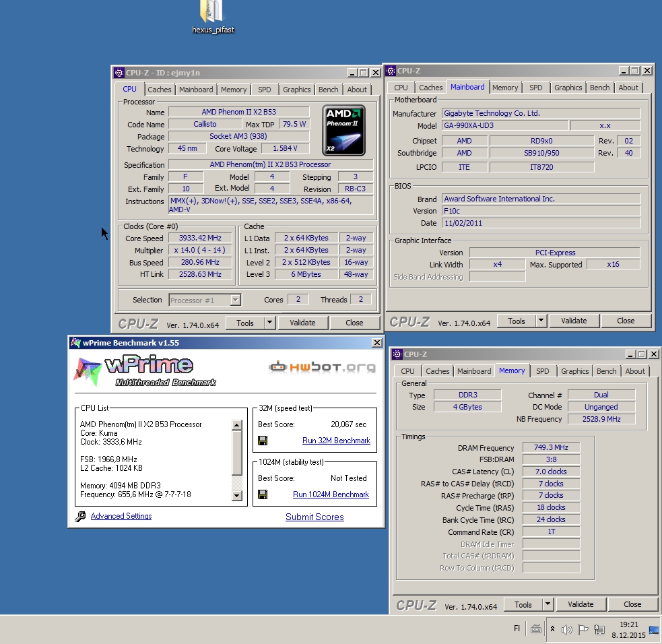The height and width of the screenshot is (644, 662).
Task: Open Memory tab in ejmy1n CPU-Z window
Action: 234,90
